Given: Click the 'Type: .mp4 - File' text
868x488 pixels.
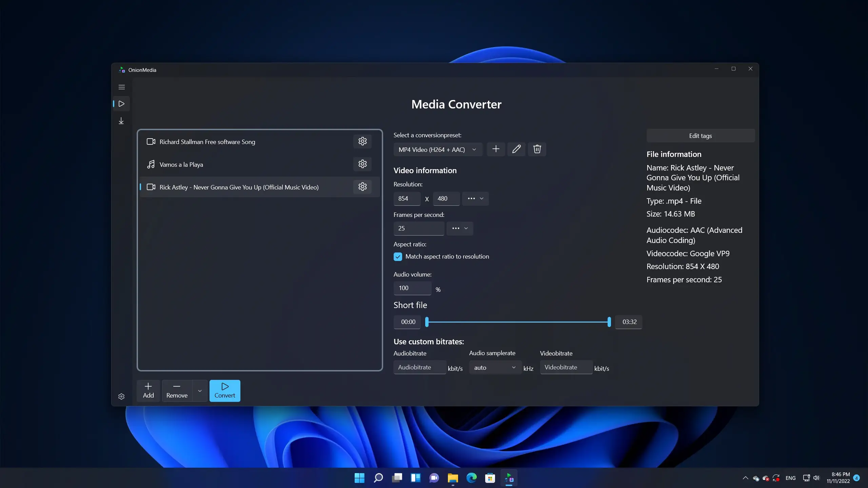Looking at the screenshot, I should point(674,201).
